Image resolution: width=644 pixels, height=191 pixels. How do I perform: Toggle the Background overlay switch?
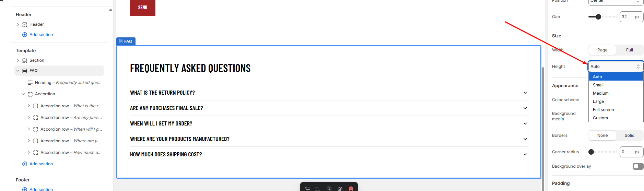638,166
